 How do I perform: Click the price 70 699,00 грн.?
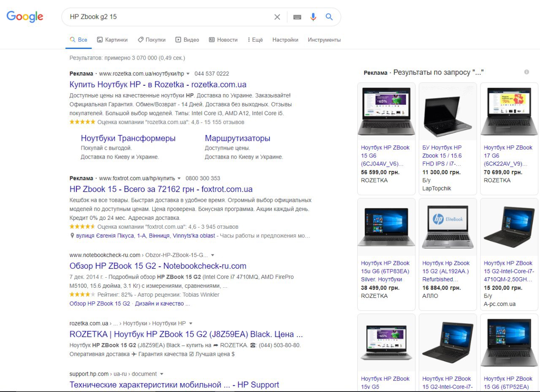click(503, 172)
